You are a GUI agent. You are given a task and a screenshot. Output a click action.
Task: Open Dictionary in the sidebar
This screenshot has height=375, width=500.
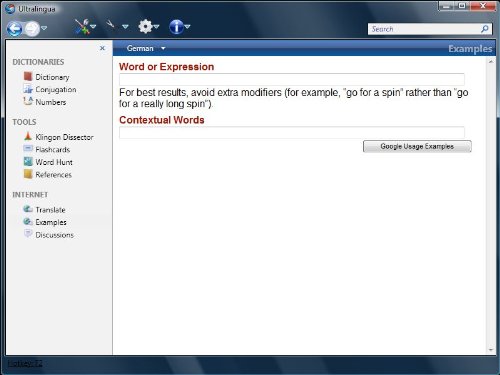(x=52, y=77)
